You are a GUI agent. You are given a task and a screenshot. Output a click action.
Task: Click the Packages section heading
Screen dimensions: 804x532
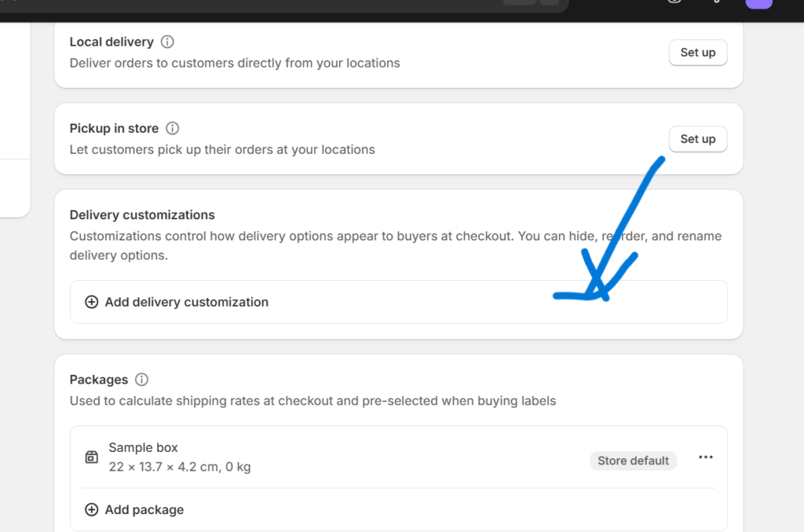(99, 380)
